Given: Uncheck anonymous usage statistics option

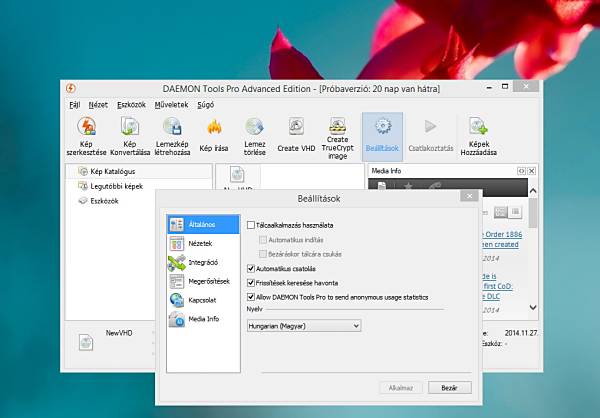Looking at the screenshot, I should point(251,297).
